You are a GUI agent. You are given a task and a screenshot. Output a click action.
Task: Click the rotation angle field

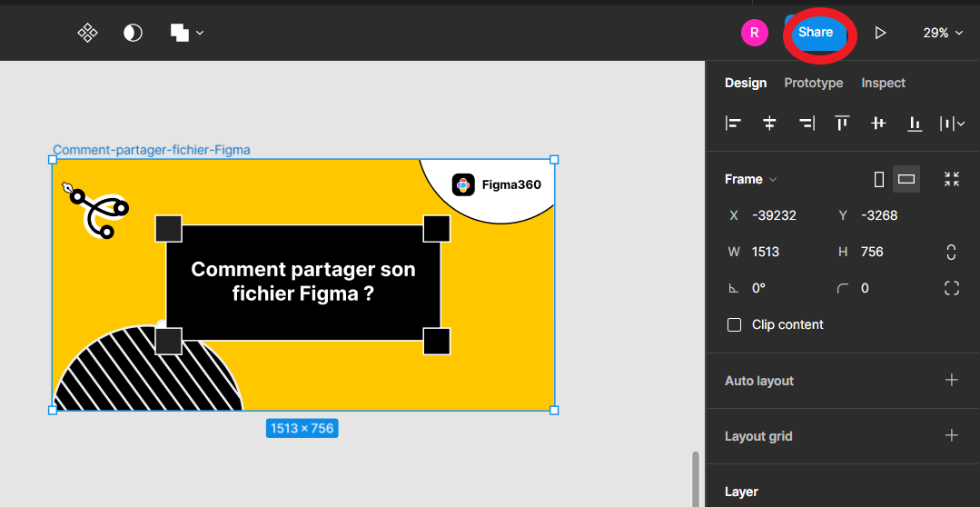tap(775, 288)
